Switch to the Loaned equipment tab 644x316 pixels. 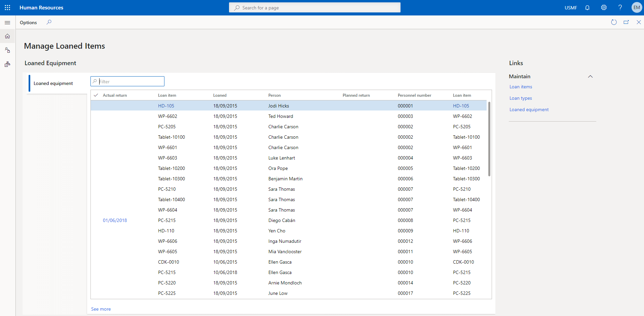coord(53,83)
